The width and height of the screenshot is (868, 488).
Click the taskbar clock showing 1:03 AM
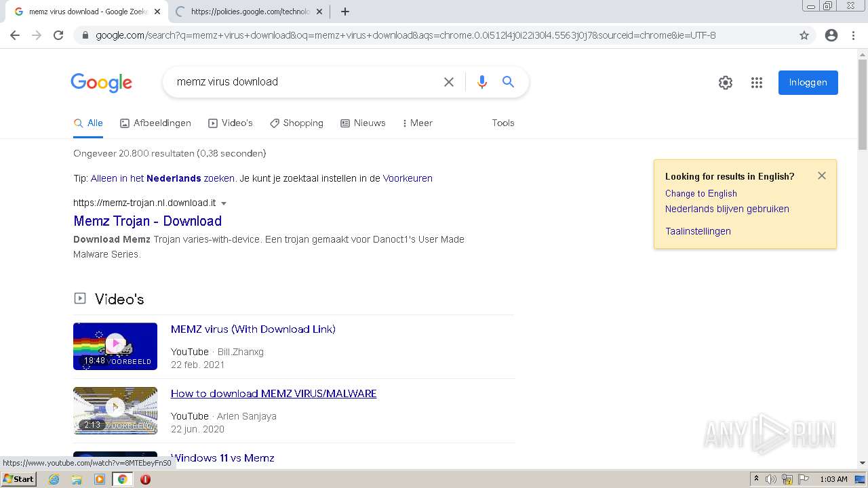(833, 479)
